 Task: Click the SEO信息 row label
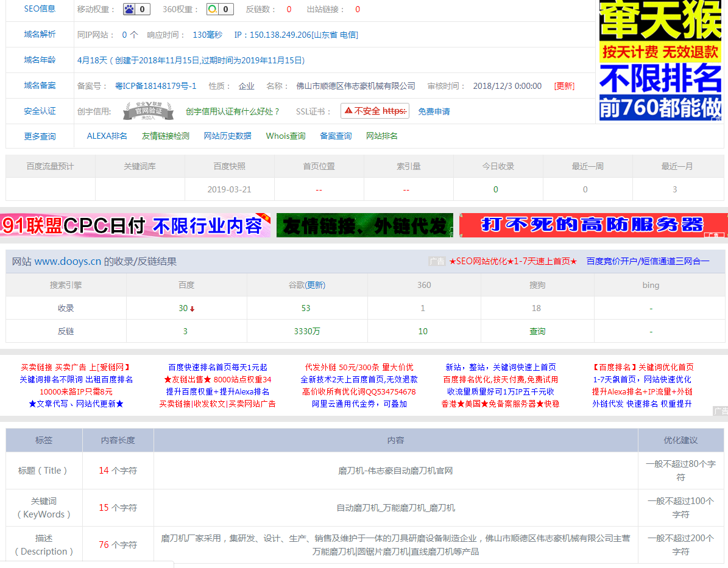click(40, 9)
